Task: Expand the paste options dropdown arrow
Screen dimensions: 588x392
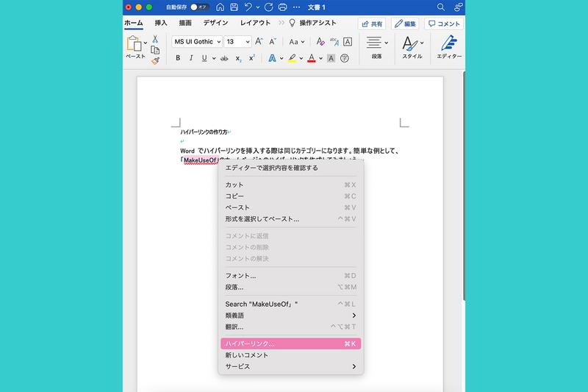Action: pos(146,43)
